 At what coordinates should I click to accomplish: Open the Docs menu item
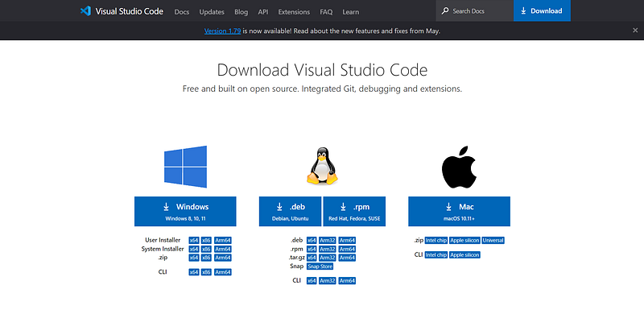pyautogui.click(x=182, y=12)
